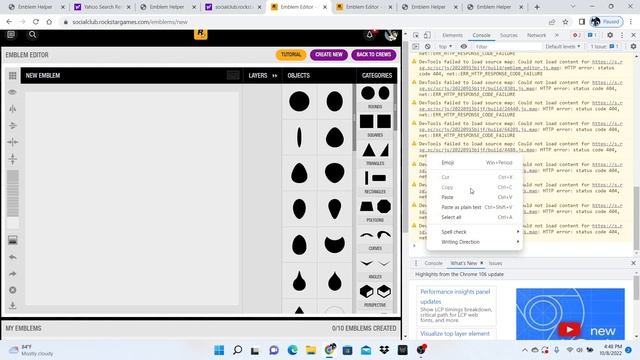
Task: Select the thin vertical ellipse object
Action: [x=299, y=137]
